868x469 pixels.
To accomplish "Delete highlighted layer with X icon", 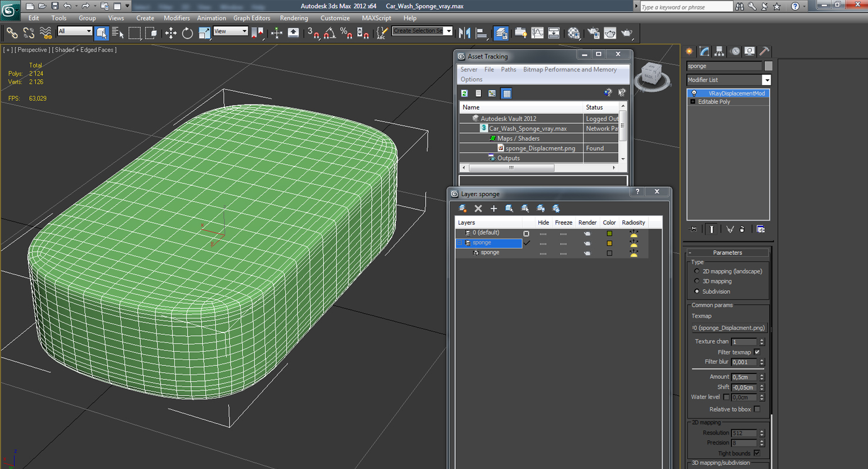I will [x=478, y=208].
